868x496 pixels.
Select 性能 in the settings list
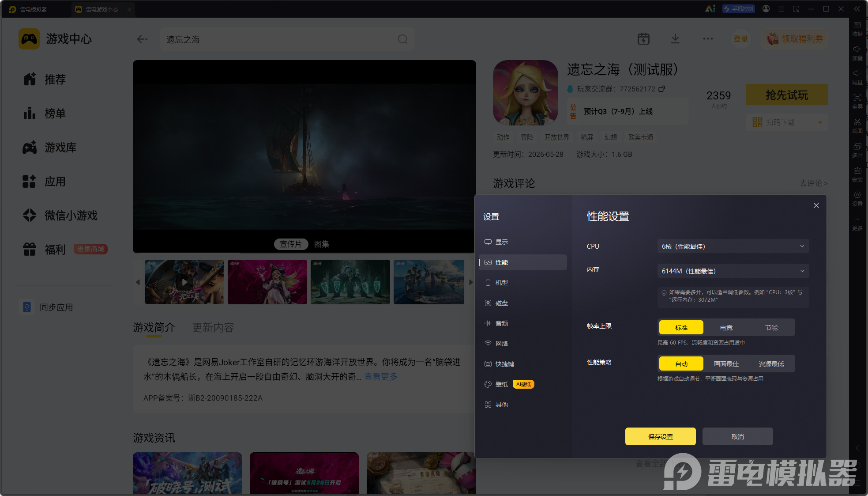coord(523,262)
